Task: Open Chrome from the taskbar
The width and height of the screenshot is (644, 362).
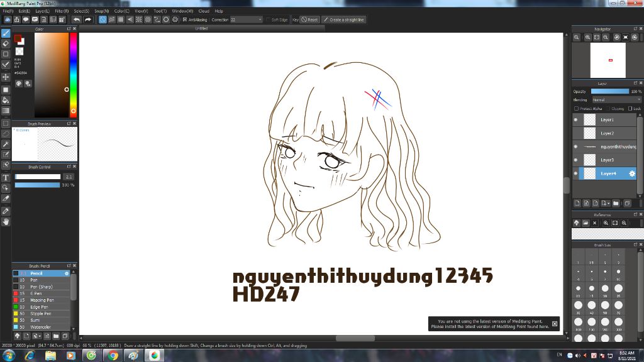Action: tap(113, 356)
